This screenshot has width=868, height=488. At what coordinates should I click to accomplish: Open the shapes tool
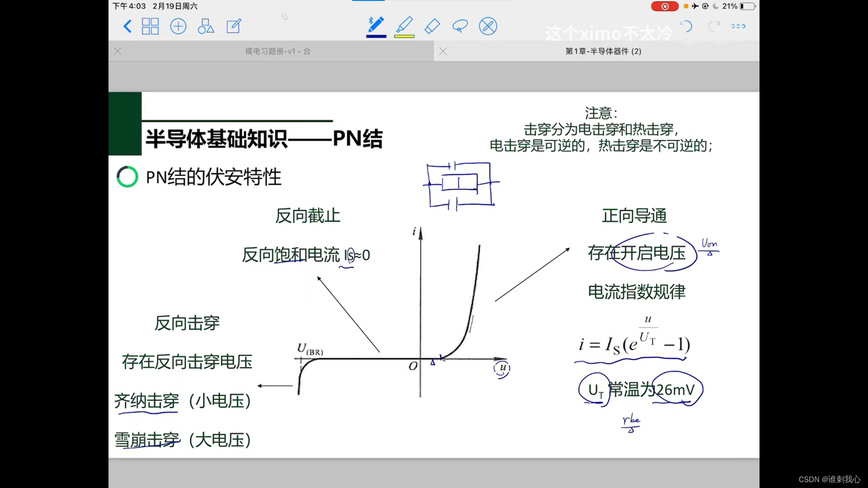(x=206, y=26)
